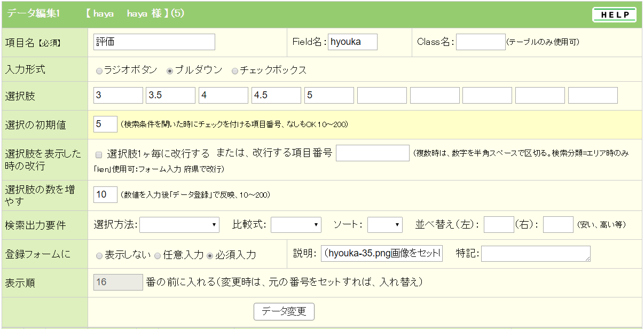644x329 pixels.
Task: Choose the チェックボックス input format option
Action: point(235,71)
